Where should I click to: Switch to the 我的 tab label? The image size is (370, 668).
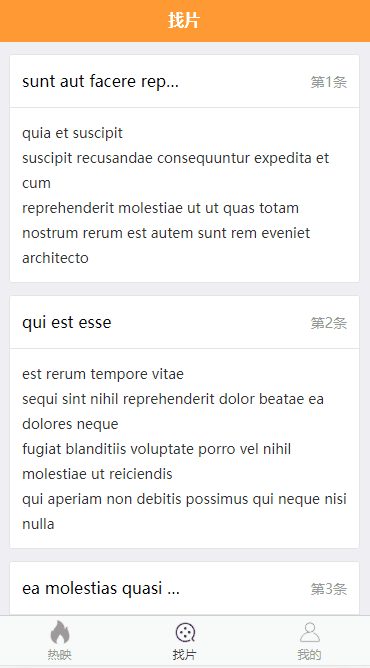(x=310, y=654)
